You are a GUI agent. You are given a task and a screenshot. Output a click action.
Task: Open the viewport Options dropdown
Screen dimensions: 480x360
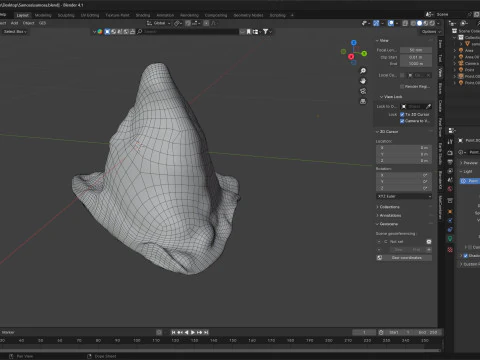[x=431, y=32]
